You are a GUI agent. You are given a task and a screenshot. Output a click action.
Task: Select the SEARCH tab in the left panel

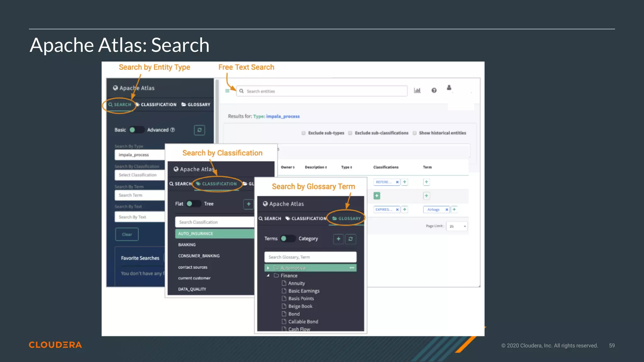(120, 105)
